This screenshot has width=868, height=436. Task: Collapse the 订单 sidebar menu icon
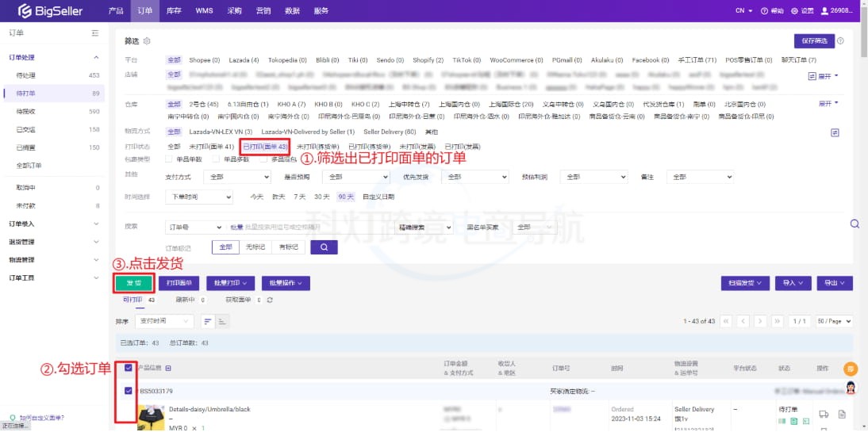pos(95,33)
